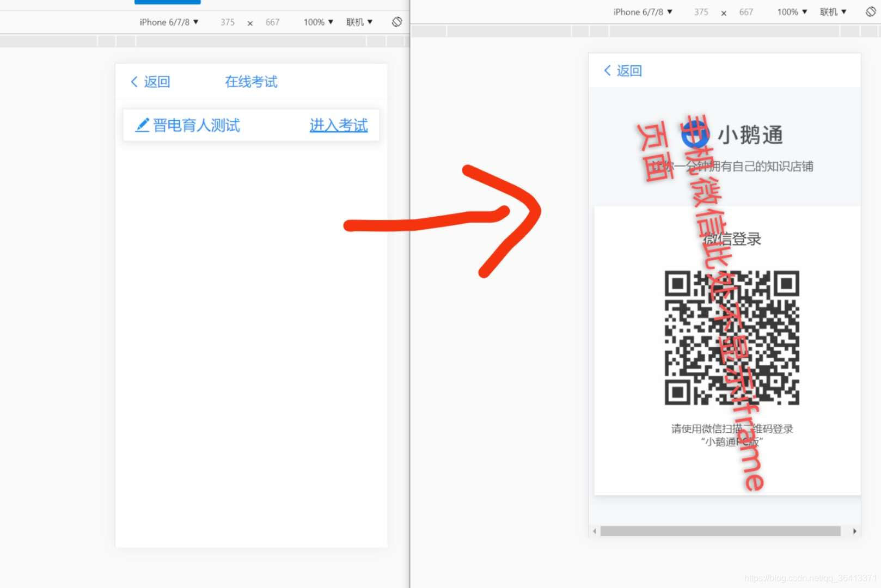881x588 pixels.
Task: Open the 100% zoom dropdown in right pane
Action: click(792, 12)
